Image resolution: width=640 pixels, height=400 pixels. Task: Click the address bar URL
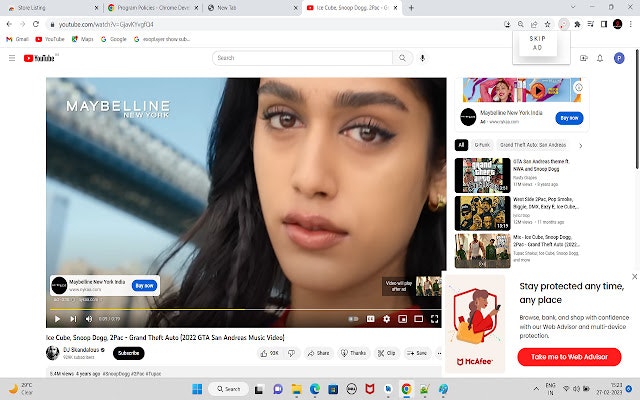click(x=106, y=24)
